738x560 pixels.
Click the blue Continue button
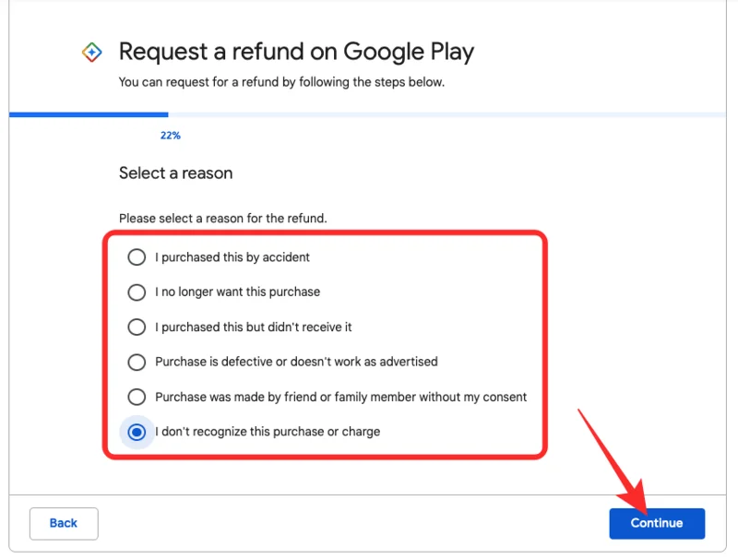click(x=657, y=523)
